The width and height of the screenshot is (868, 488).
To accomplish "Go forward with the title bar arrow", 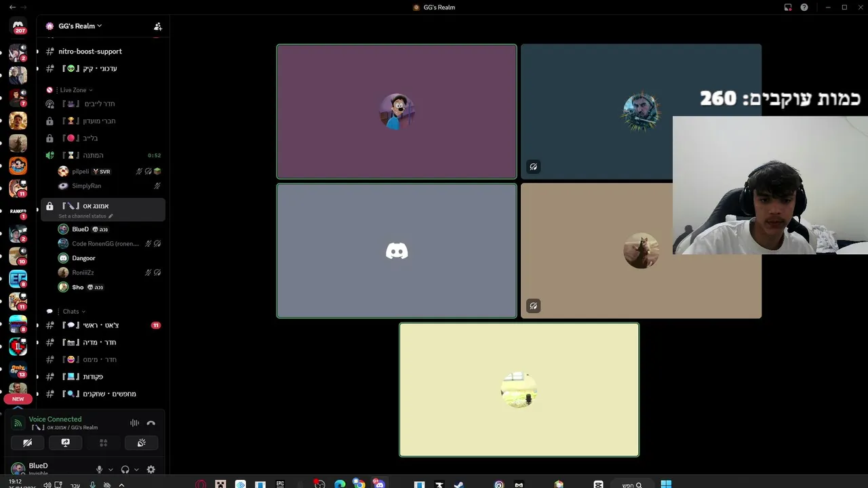I will click(25, 7).
